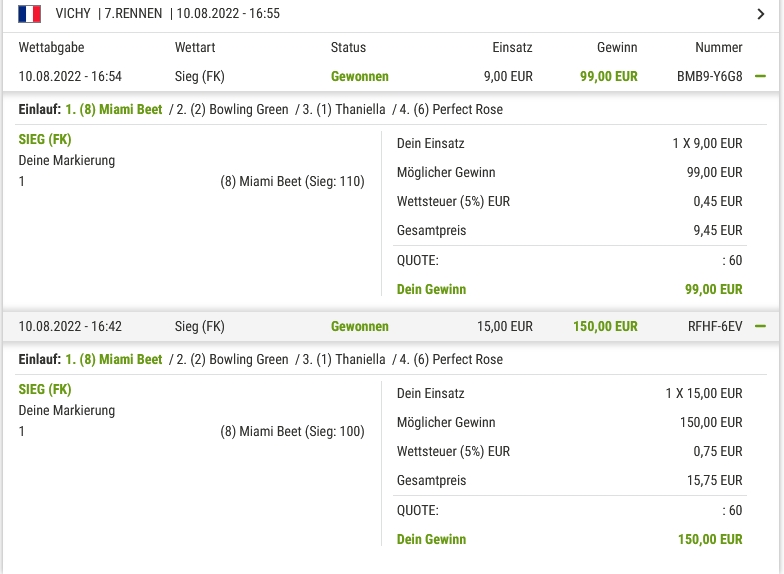
Task: Click the Nummer column header
Action: coord(719,48)
